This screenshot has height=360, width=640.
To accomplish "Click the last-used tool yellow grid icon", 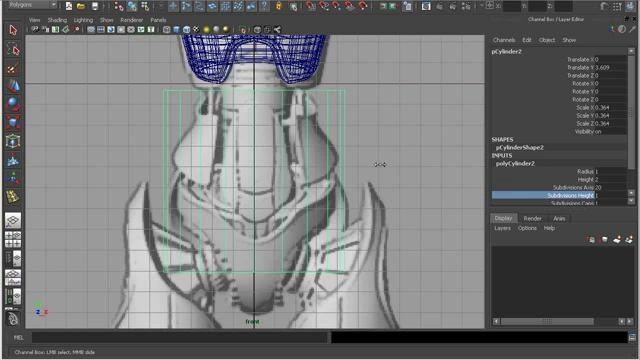I will point(13,197).
